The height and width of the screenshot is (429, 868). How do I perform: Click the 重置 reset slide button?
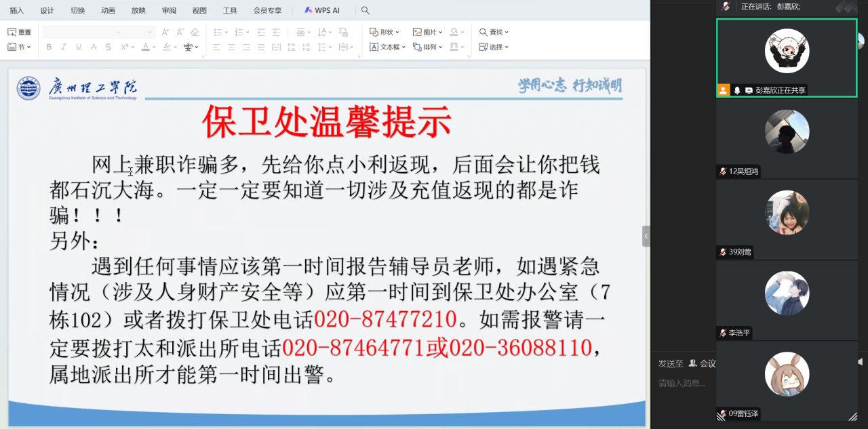click(x=19, y=32)
